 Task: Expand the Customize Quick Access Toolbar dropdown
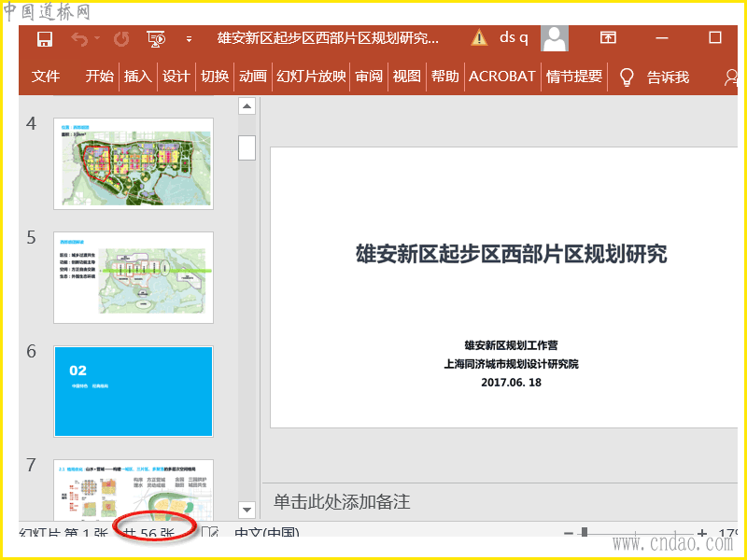(x=189, y=39)
